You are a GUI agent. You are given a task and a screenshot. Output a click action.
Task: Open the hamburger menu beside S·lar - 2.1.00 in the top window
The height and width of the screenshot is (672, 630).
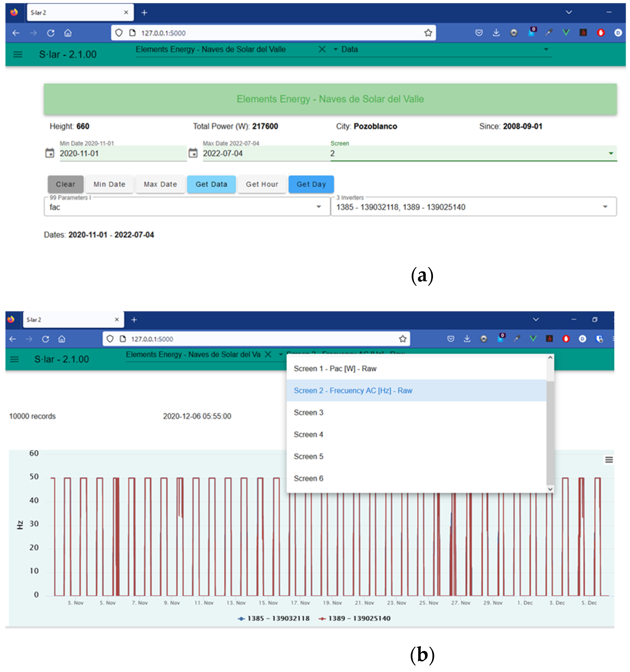point(18,54)
